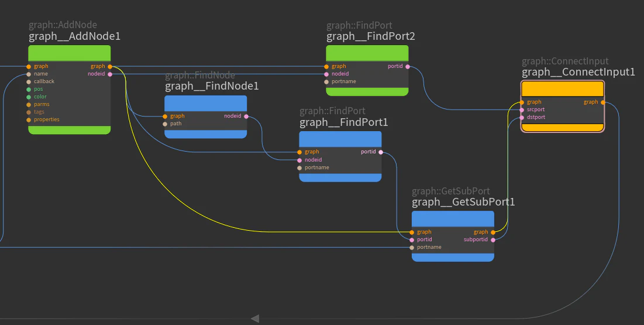The image size is (644, 325).
Task: Click the left-pointing arrow on bottom wire
Action: pyautogui.click(x=255, y=319)
